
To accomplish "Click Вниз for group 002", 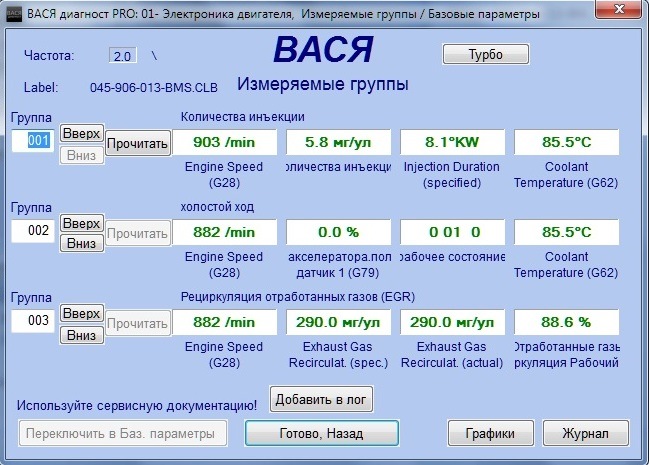I will point(82,243).
